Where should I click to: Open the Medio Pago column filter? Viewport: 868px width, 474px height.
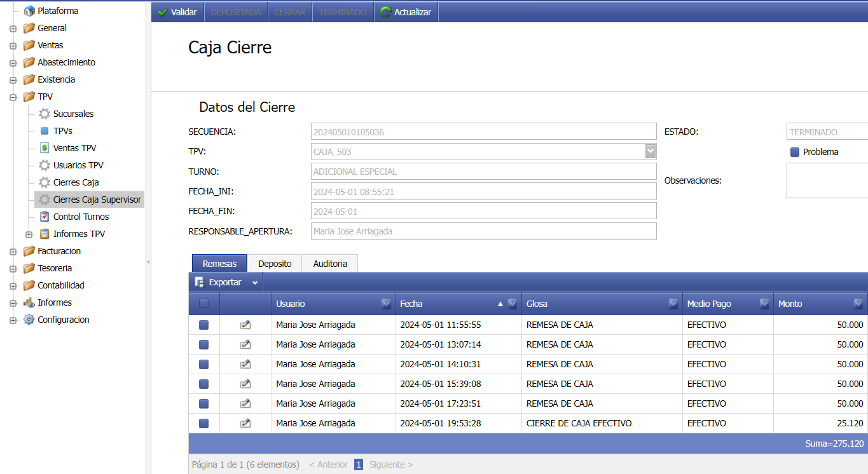click(764, 304)
